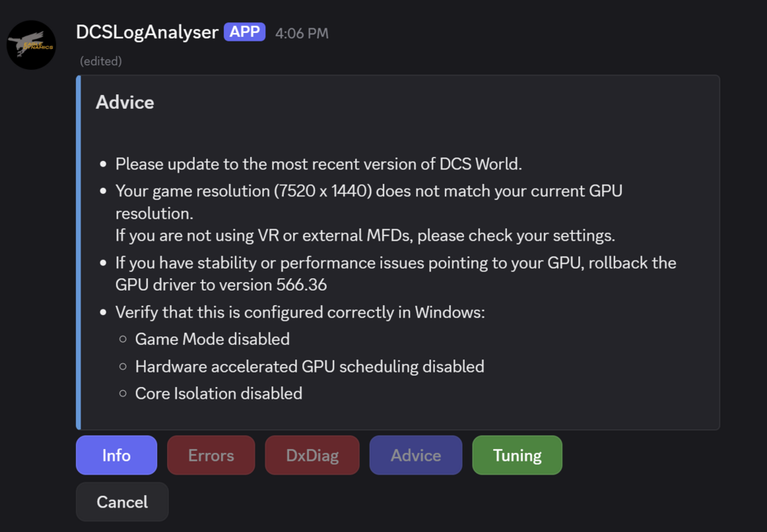Click the Advice embed heading
767x532 pixels.
pos(124,103)
